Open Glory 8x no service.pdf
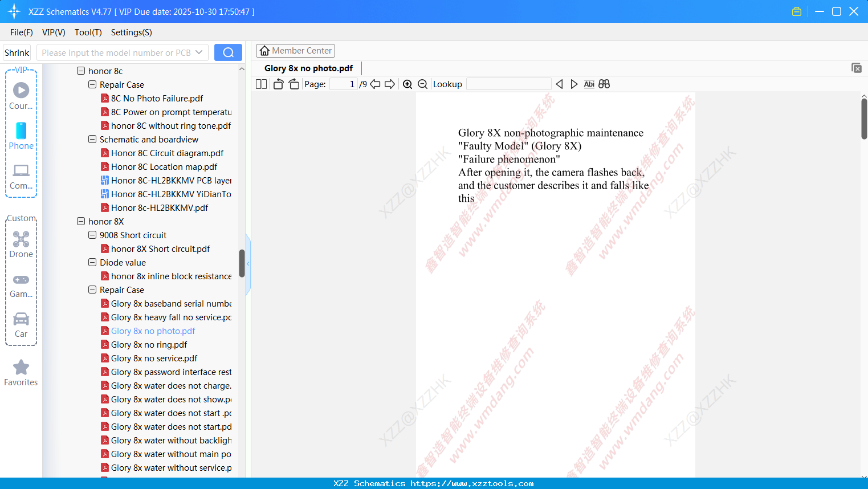 pyautogui.click(x=149, y=358)
